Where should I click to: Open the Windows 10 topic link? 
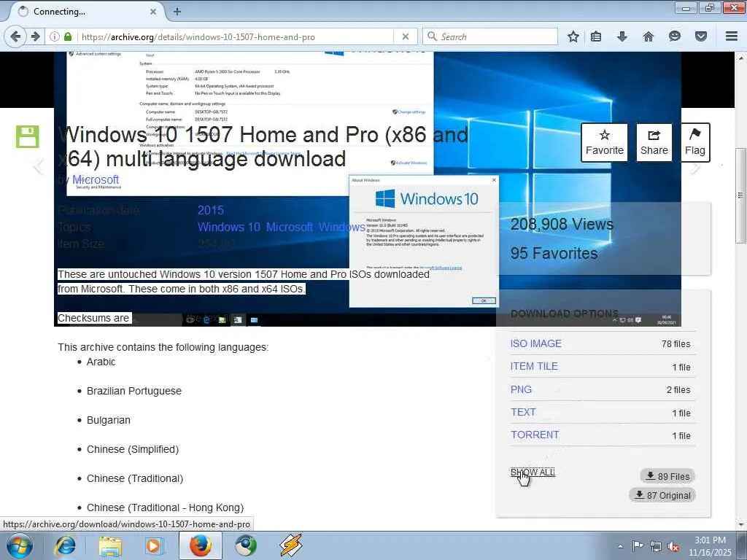click(228, 227)
